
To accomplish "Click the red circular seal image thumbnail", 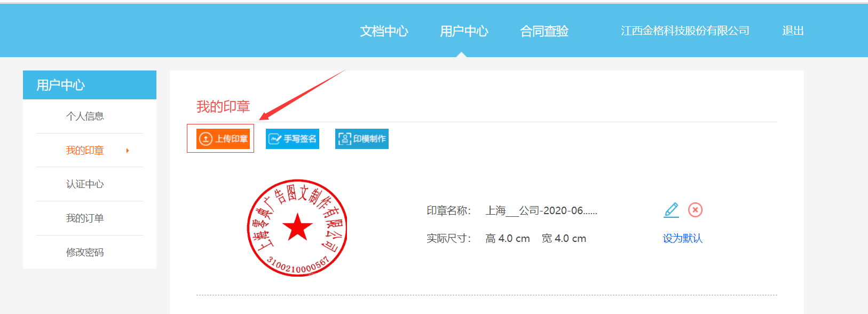I will point(297,227).
